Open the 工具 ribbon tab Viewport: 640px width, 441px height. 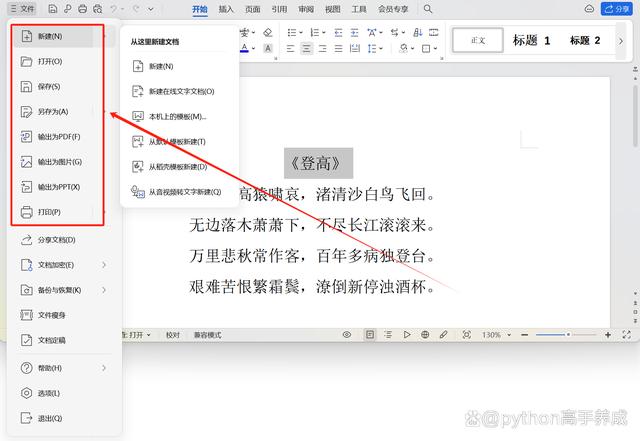[359, 9]
